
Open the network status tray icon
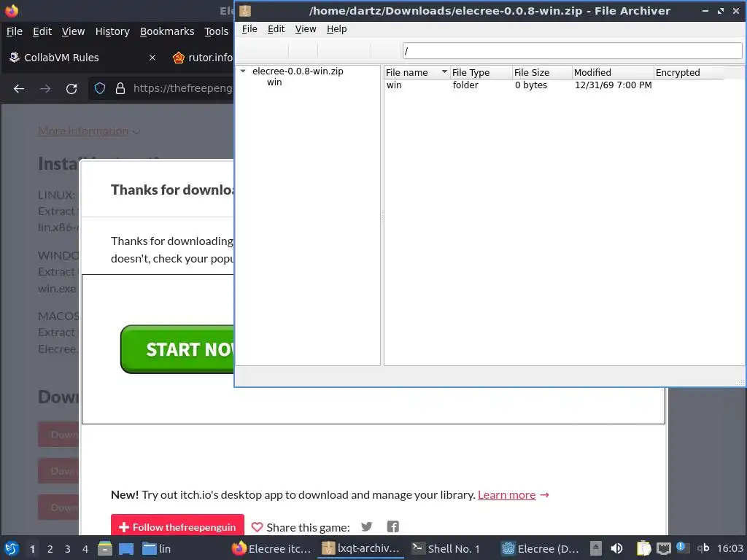[x=663, y=548]
